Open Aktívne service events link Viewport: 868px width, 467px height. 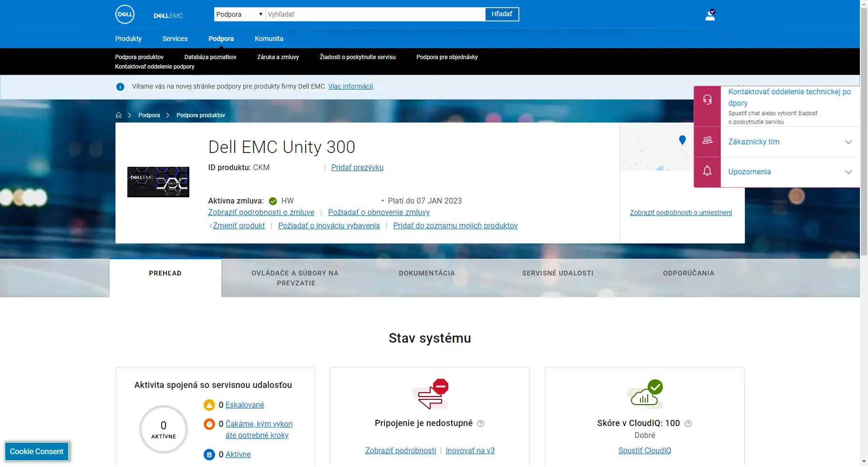(x=238, y=455)
